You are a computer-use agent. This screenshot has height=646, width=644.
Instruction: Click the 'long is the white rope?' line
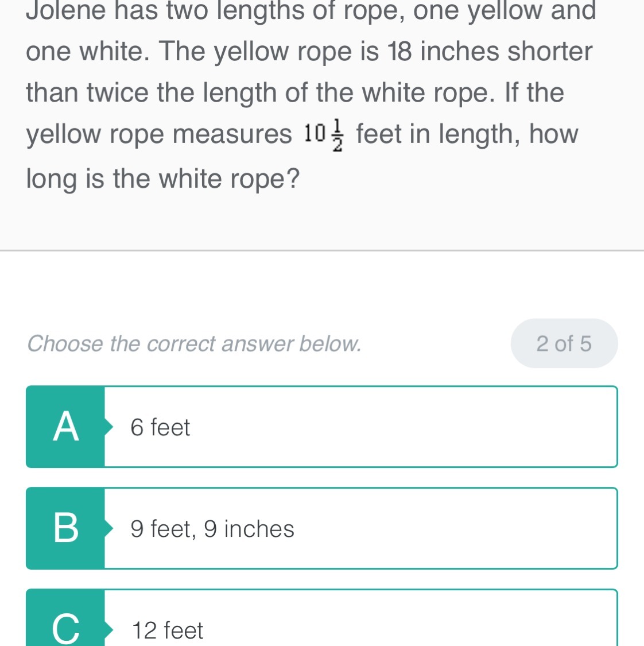[x=163, y=179]
